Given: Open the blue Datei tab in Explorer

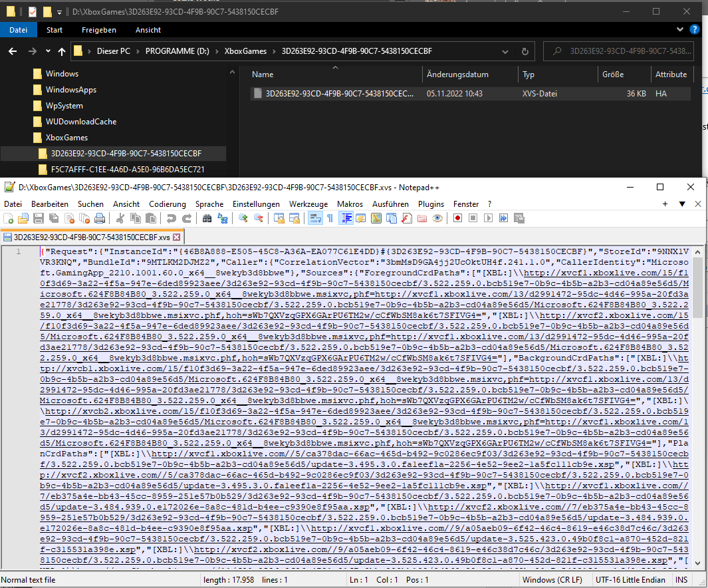Looking at the screenshot, I should [x=18, y=30].
